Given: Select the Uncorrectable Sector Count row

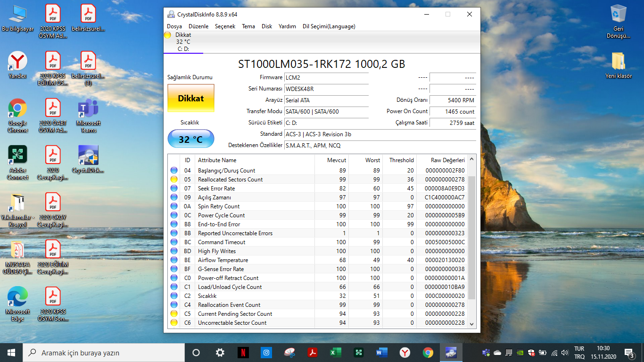Looking at the screenshot, I should pos(317,323).
